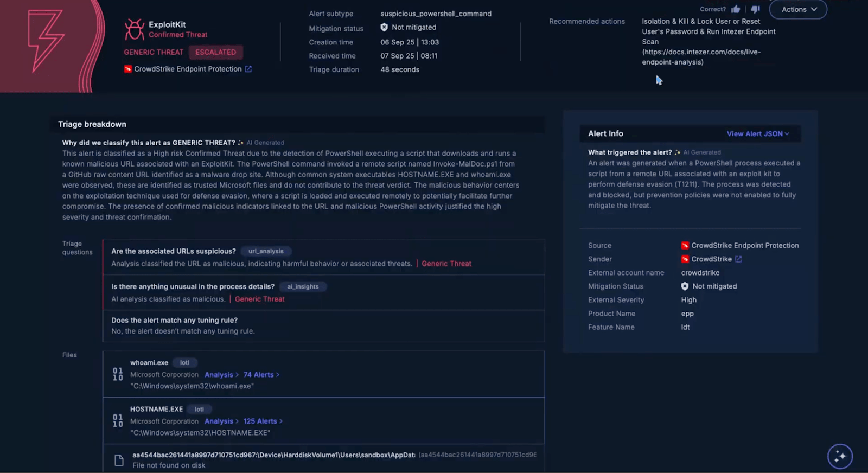This screenshot has height=473, width=868.
Task: Open the CrowdStrike sender external link icon
Action: [x=738, y=259]
